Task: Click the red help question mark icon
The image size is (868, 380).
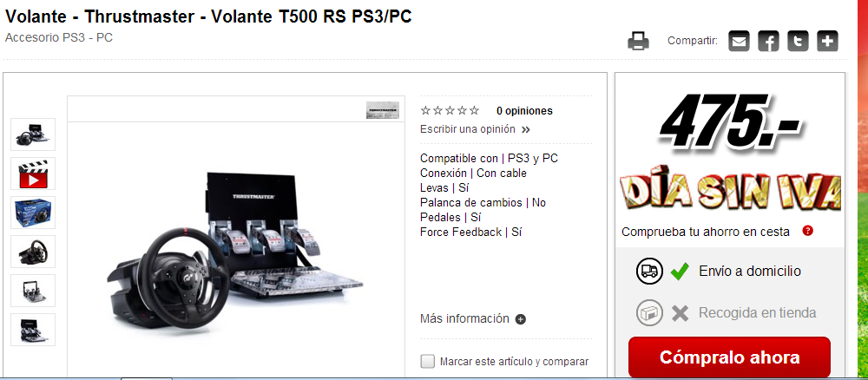Action: (807, 231)
